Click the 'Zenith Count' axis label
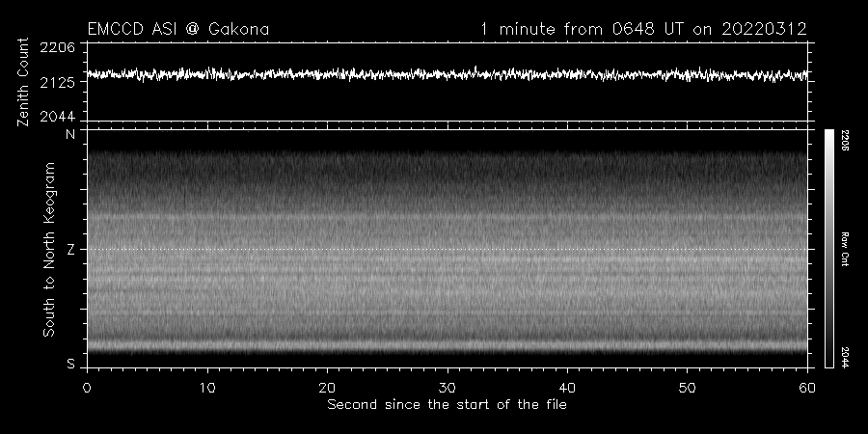Image resolution: width=868 pixels, height=434 pixels. [x=23, y=82]
